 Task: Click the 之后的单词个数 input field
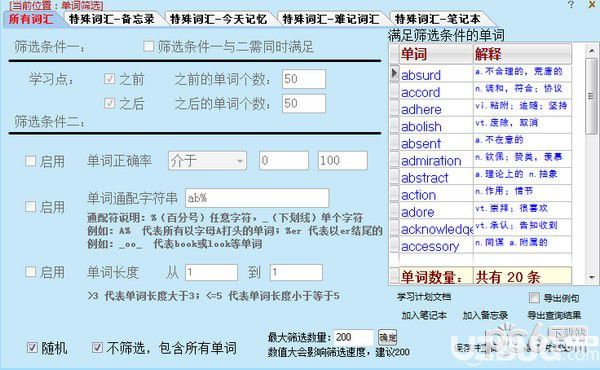pos(304,103)
